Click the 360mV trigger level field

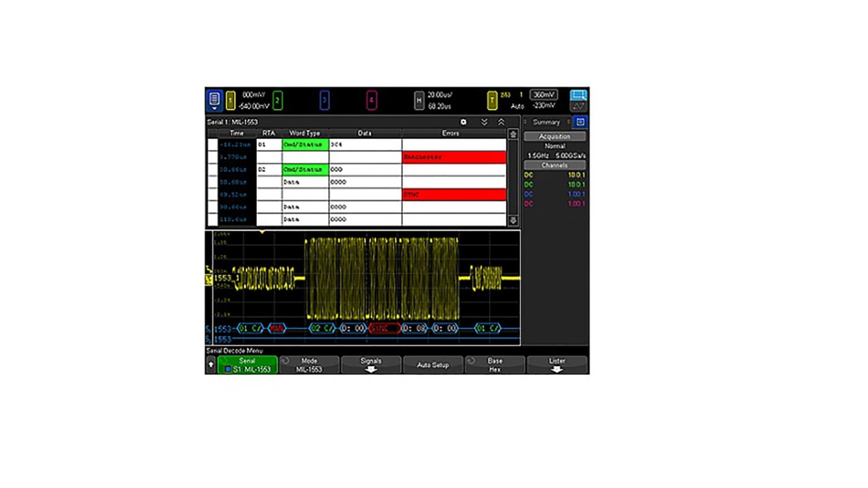543,95
